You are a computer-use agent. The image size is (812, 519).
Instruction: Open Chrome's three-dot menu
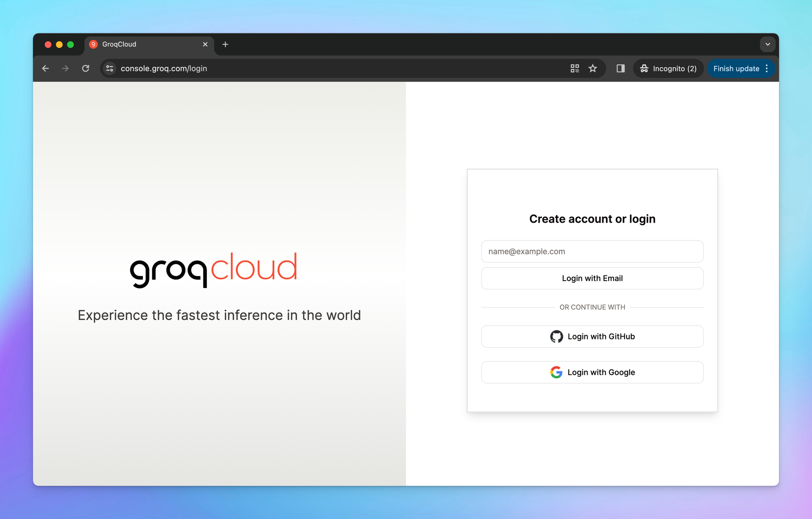(x=767, y=69)
